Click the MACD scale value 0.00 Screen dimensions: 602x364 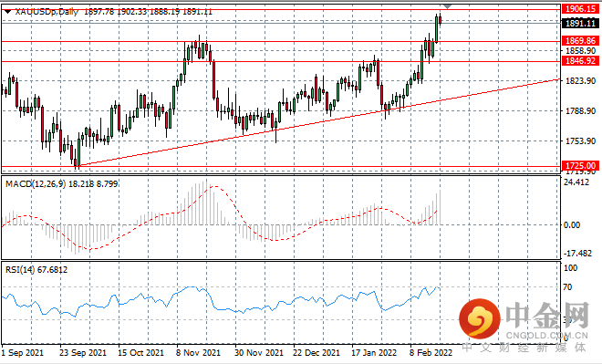tap(572, 225)
